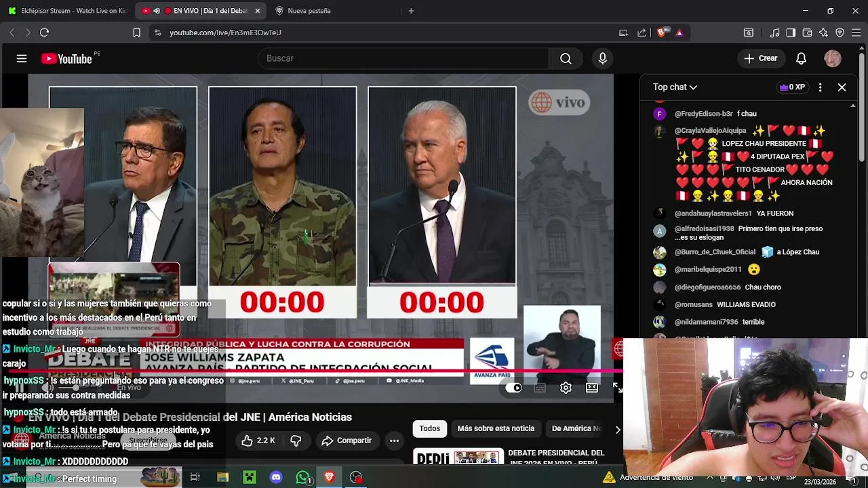Open Brave Shields lion icon
Screen dimensions: 868x488
coord(662,33)
